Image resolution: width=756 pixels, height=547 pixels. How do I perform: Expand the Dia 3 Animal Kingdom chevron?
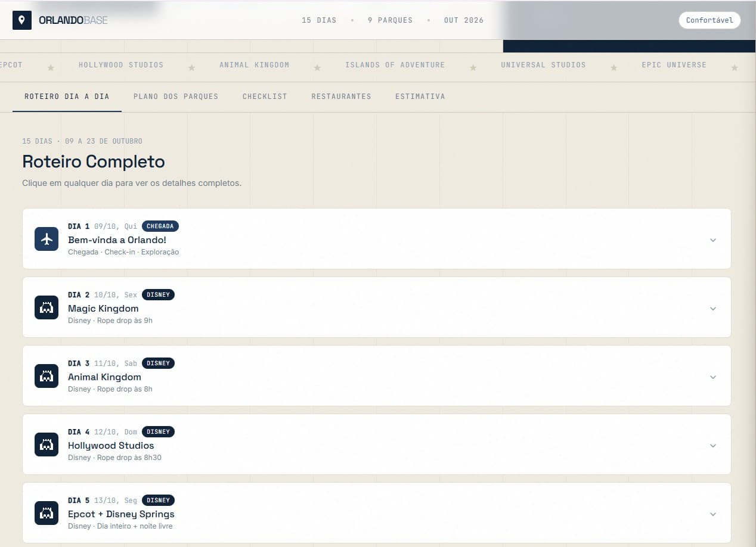[713, 377]
